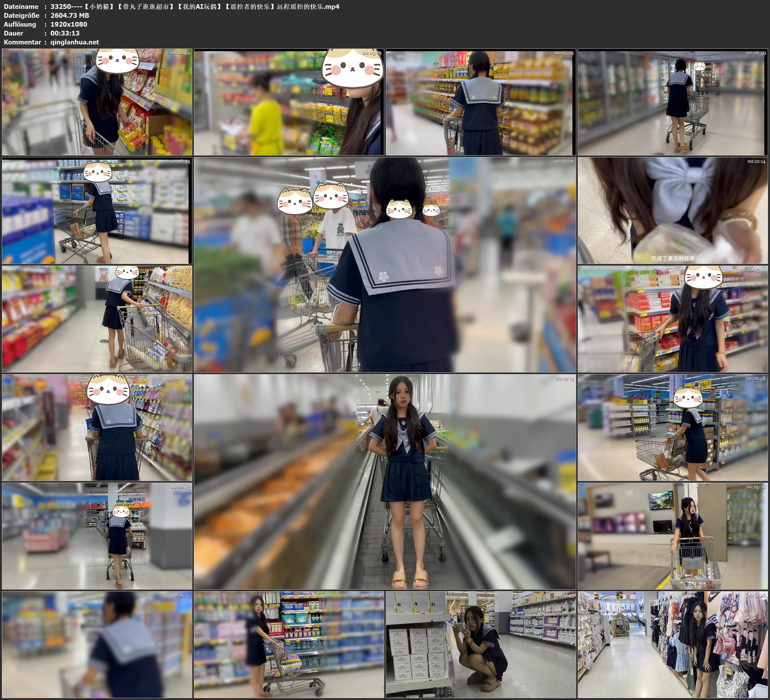Select the clothing aisle frame at 00:31:28
This screenshot has height=700, width=770.
[x=673, y=644]
